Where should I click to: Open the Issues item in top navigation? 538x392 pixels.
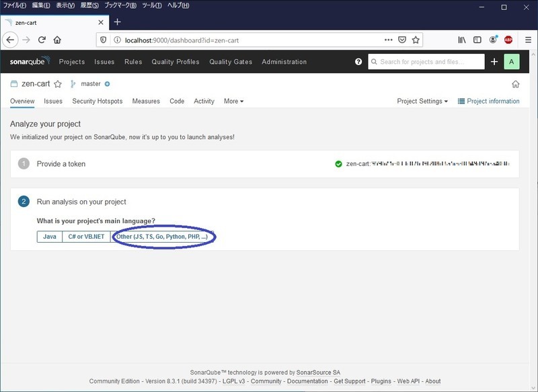coord(104,62)
